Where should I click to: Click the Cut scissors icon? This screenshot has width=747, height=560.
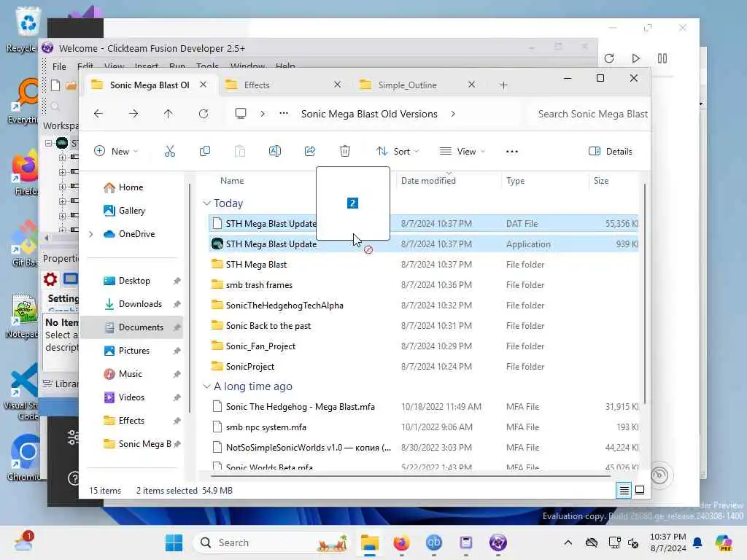(169, 152)
